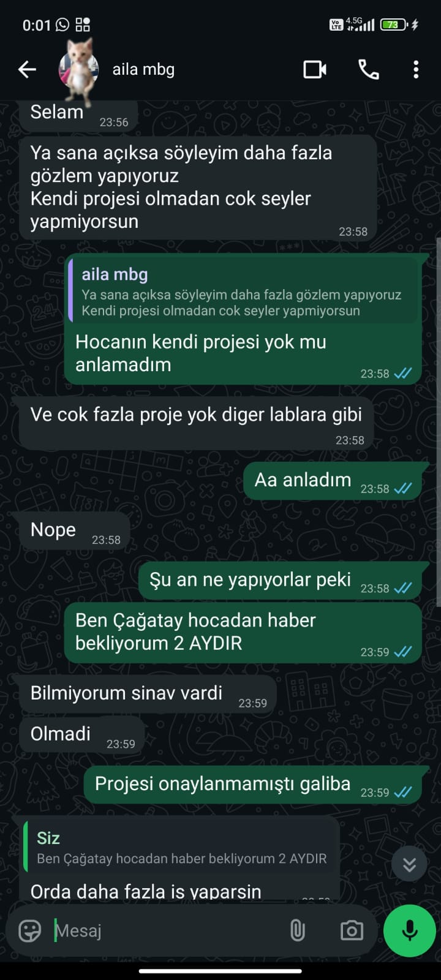Open the camera from message bar
441x980 pixels.
[352, 931]
